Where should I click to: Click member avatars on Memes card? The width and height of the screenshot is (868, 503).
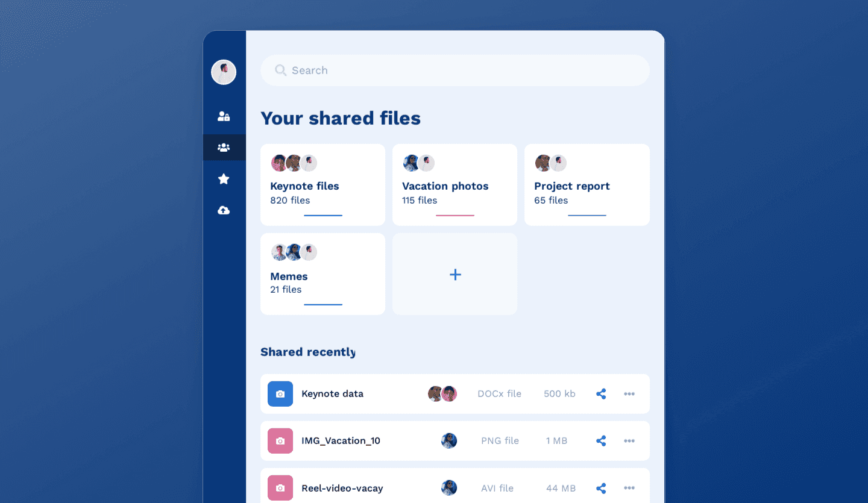point(294,252)
